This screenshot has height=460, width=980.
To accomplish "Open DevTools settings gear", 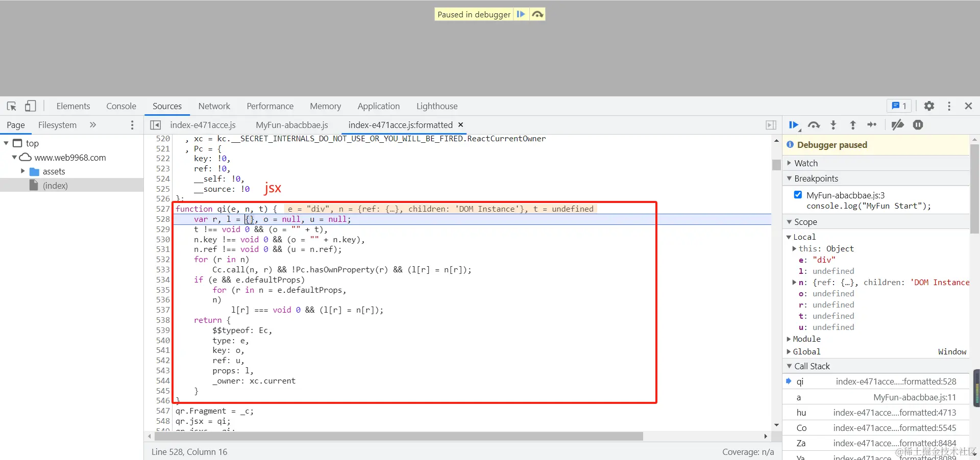I will 929,106.
